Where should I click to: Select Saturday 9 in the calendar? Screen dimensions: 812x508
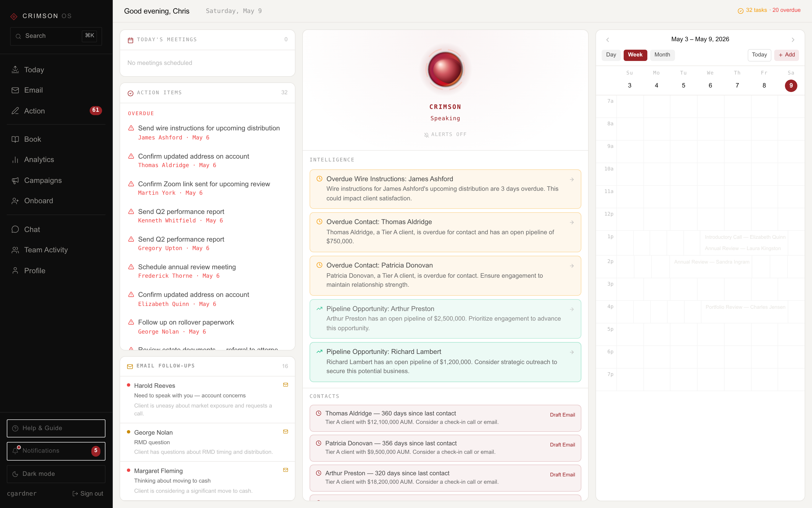click(x=791, y=85)
